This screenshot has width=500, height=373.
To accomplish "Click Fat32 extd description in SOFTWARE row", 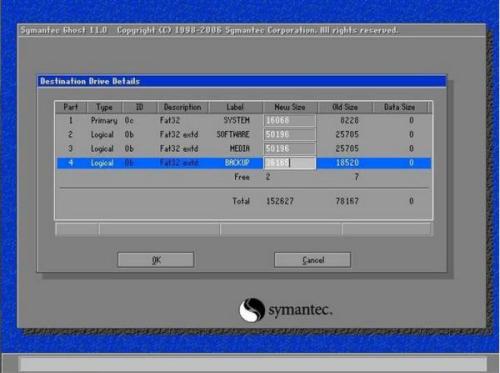I will [x=179, y=134].
